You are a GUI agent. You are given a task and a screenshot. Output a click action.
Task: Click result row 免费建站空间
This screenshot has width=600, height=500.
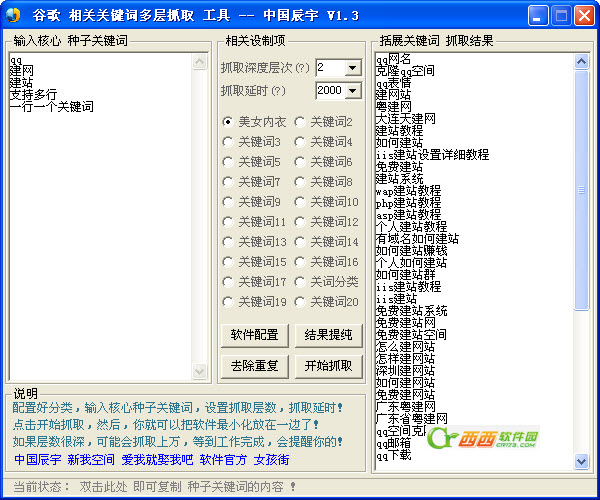pyautogui.click(x=411, y=335)
